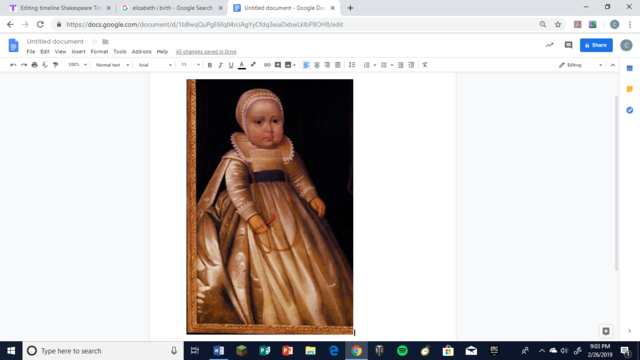The height and width of the screenshot is (360, 640).
Task: Open the Tools menu
Action: (120, 52)
